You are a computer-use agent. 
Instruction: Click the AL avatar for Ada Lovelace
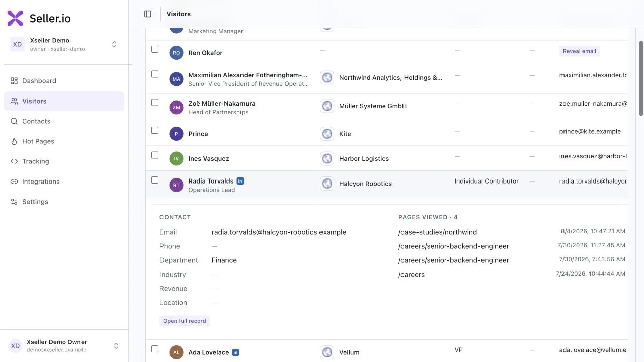point(176,352)
